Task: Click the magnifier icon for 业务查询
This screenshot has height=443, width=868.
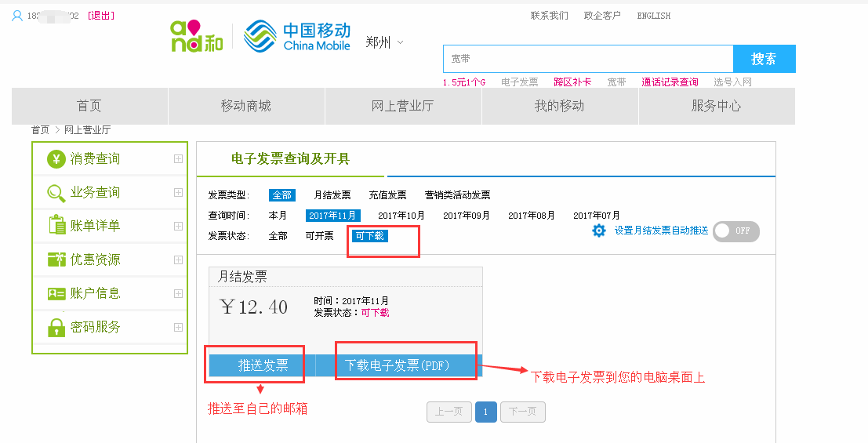Action: [x=56, y=193]
